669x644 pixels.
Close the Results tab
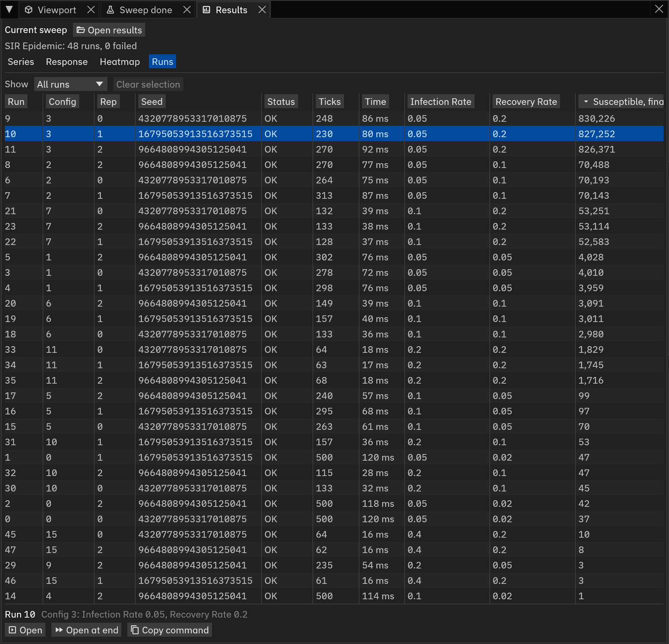pos(262,10)
